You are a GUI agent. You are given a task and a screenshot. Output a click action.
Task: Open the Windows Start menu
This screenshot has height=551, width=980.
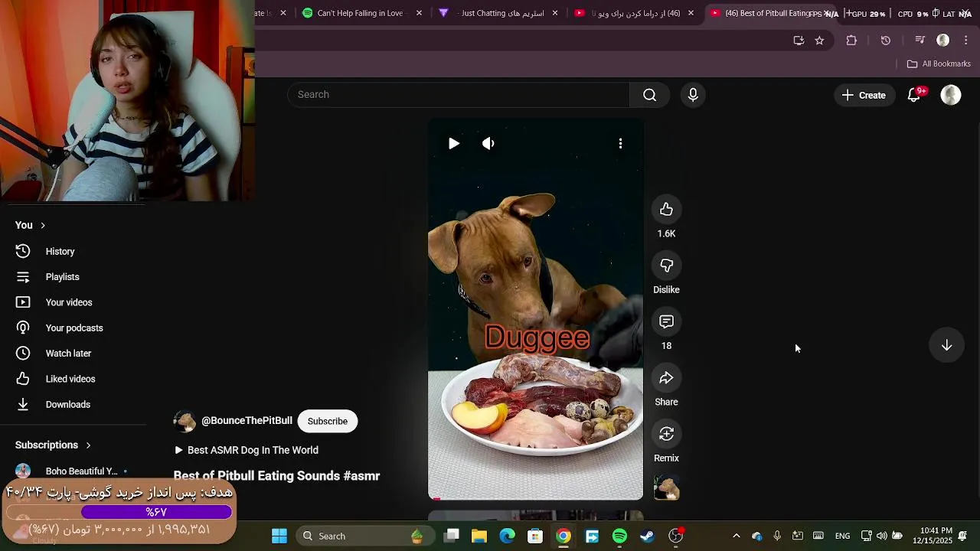(279, 536)
